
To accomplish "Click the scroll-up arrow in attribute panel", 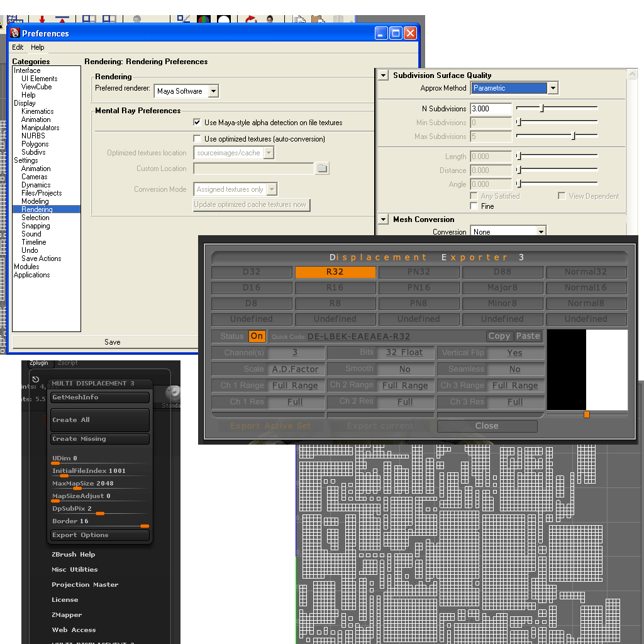I will point(632,74).
